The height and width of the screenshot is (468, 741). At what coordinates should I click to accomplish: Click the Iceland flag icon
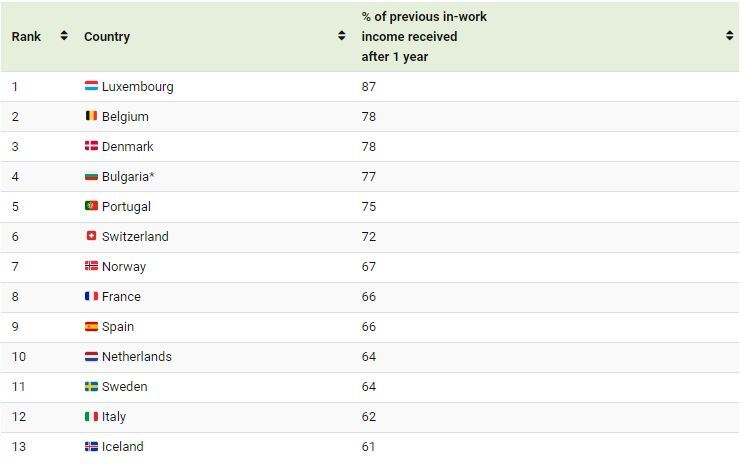tap(91, 446)
